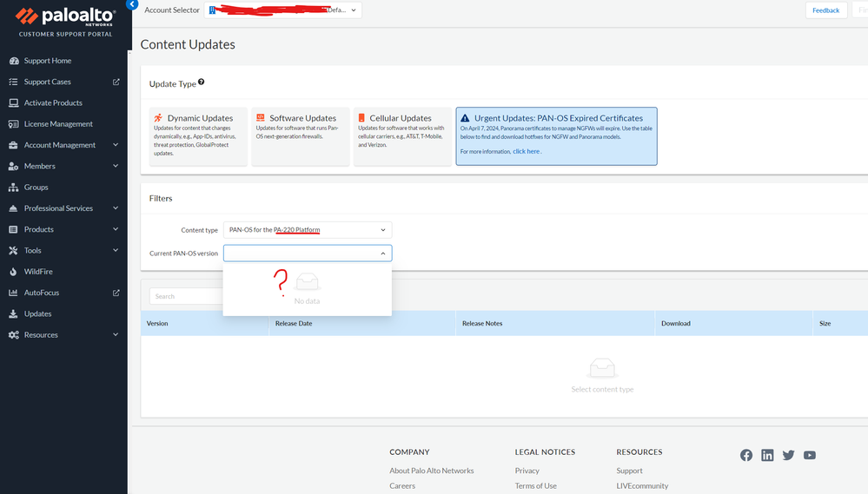Open LinkedIn social icon in footer
Image resolution: width=868 pixels, height=494 pixels.
pyautogui.click(x=767, y=455)
